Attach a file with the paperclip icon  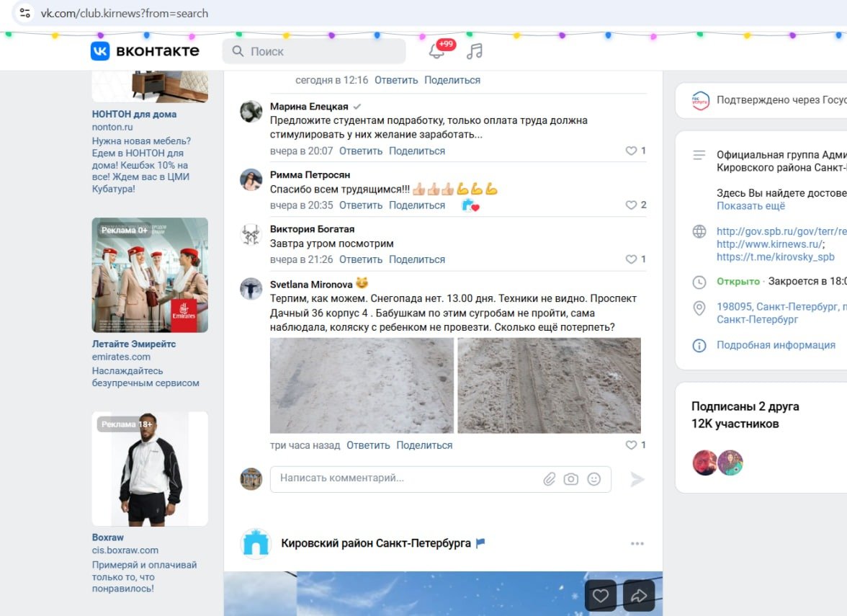tap(550, 478)
